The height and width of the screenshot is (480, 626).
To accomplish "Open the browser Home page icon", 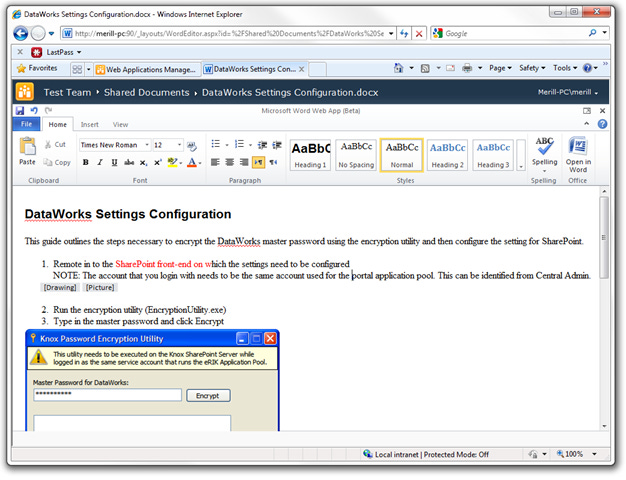I will coord(398,68).
